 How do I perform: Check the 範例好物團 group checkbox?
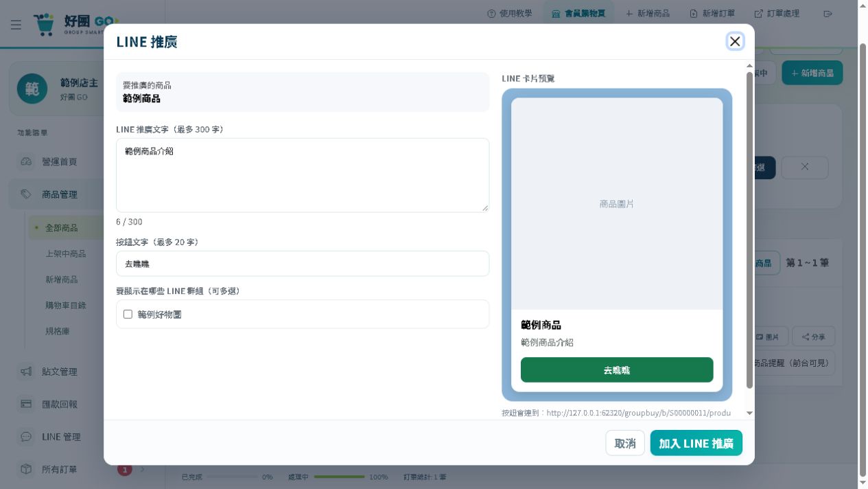[128, 314]
